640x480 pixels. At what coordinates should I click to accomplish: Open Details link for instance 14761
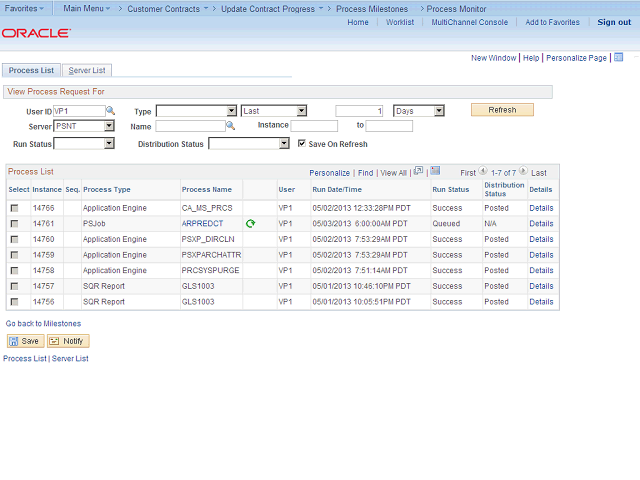(541, 224)
